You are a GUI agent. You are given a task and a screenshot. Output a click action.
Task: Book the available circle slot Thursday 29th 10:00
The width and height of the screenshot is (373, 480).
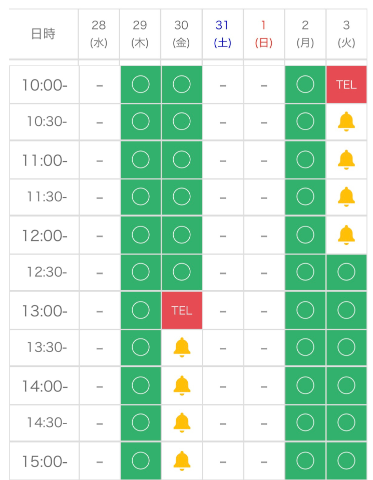(x=141, y=84)
